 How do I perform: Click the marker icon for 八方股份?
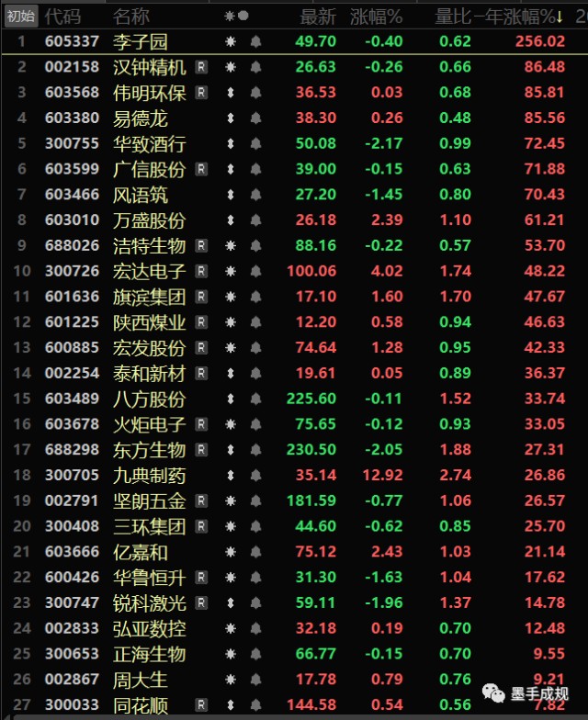click(x=231, y=399)
